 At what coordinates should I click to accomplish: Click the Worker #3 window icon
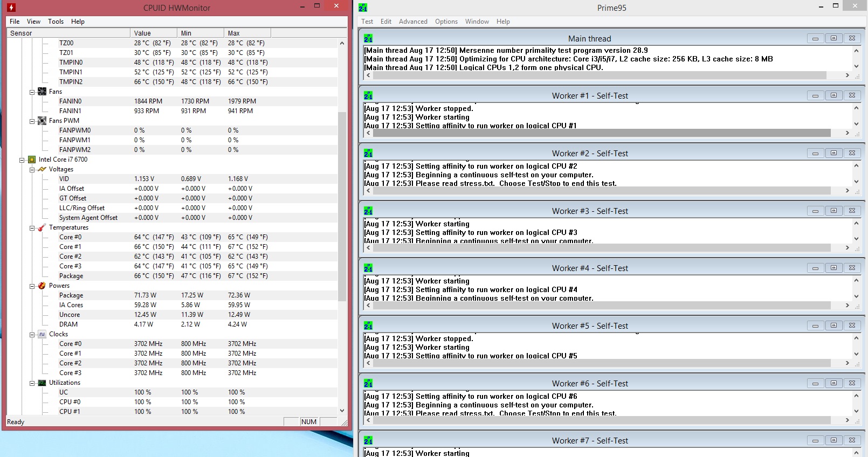pyautogui.click(x=368, y=211)
